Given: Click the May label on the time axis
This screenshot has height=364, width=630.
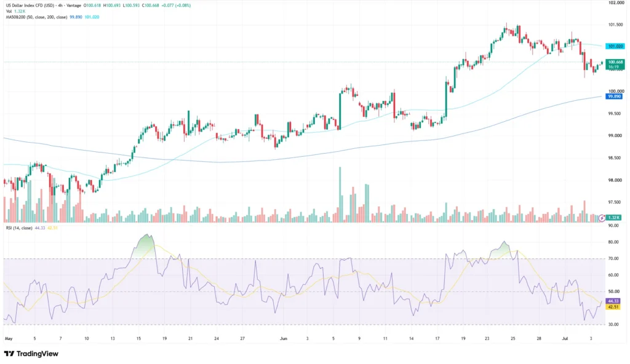Looking at the screenshot, I should (x=9, y=339).
